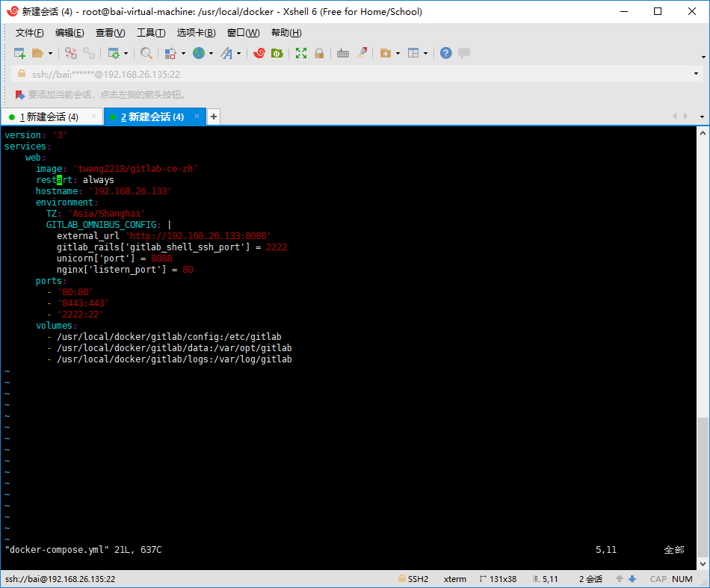
Task: Click the 'restart: always' line in terminal
Action: 75,180
